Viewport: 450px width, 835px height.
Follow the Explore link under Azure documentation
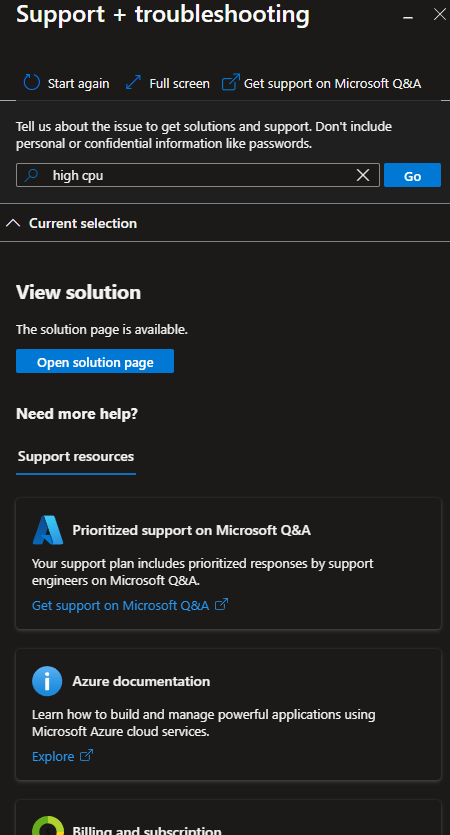tap(53, 756)
